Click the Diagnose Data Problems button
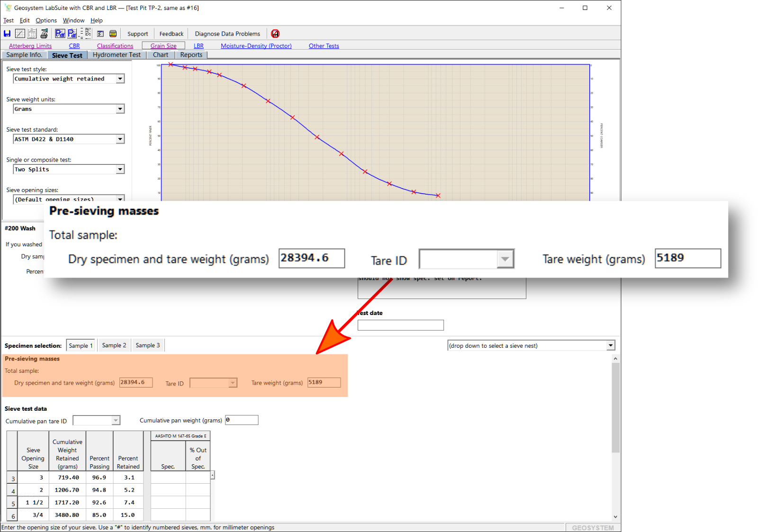 coord(227,34)
